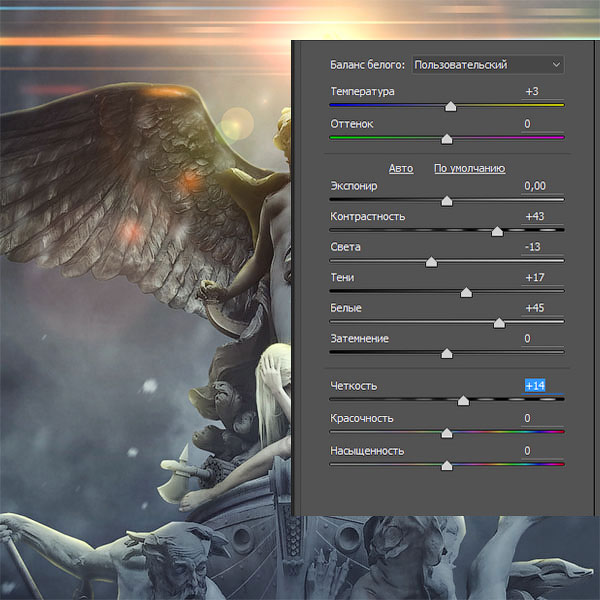Click the Четкость label
Image resolution: width=600 pixels, height=600 pixels.
pos(354,386)
